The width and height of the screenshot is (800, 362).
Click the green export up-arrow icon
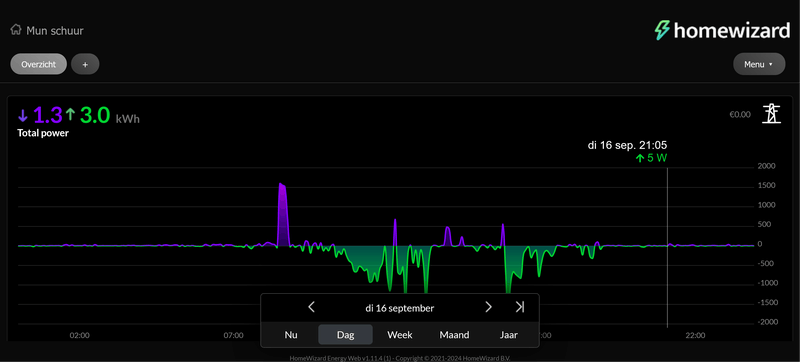pyautogui.click(x=70, y=115)
